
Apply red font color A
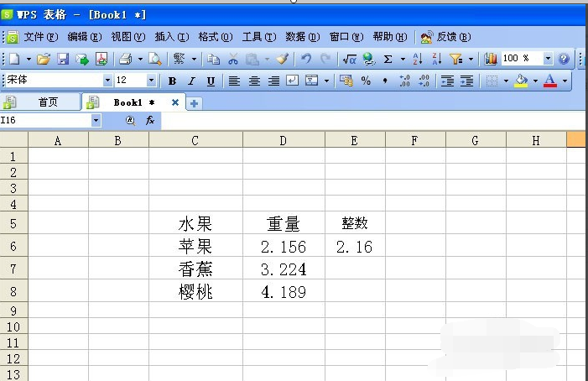pos(550,81)
